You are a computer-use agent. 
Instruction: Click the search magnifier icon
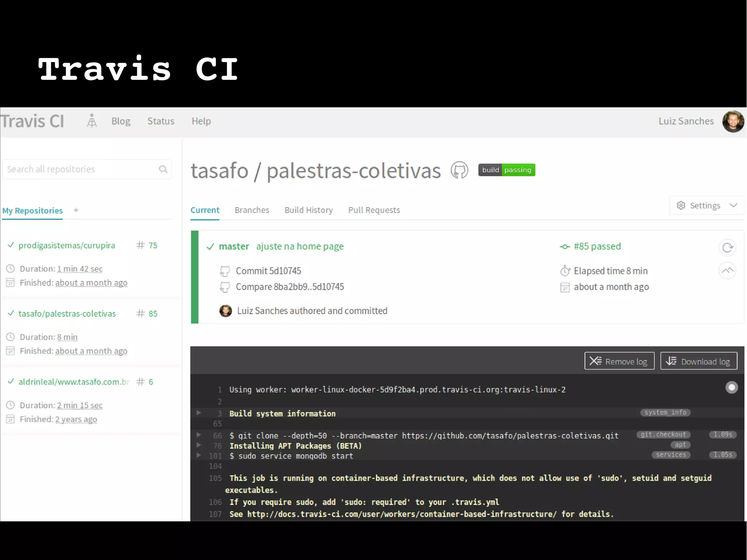[163, 169]
